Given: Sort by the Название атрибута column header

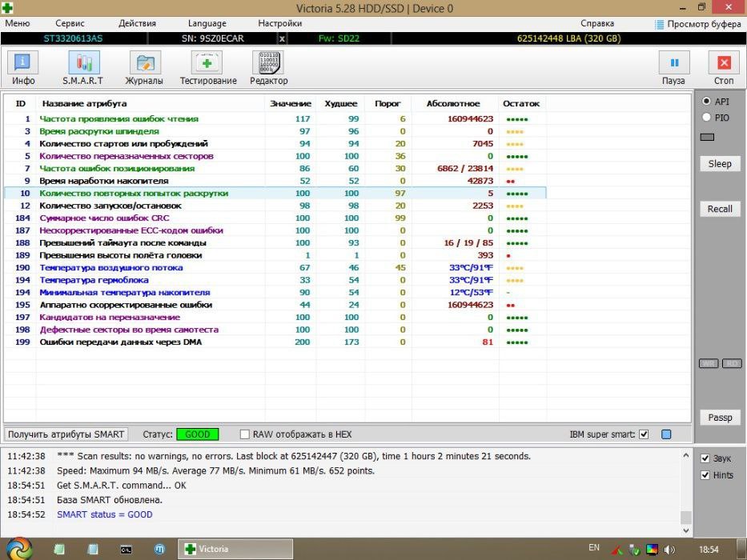Looking at the screenshot, I should [151, 103].
